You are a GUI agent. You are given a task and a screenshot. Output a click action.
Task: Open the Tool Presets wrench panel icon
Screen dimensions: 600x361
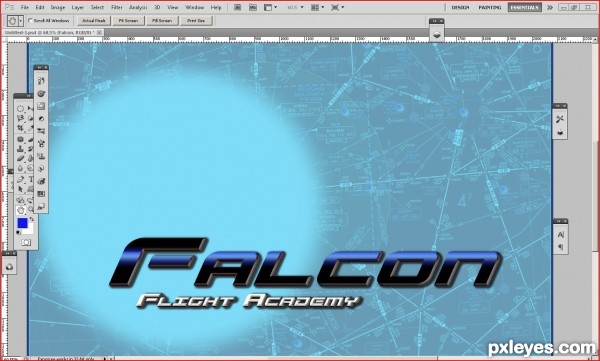560,119
